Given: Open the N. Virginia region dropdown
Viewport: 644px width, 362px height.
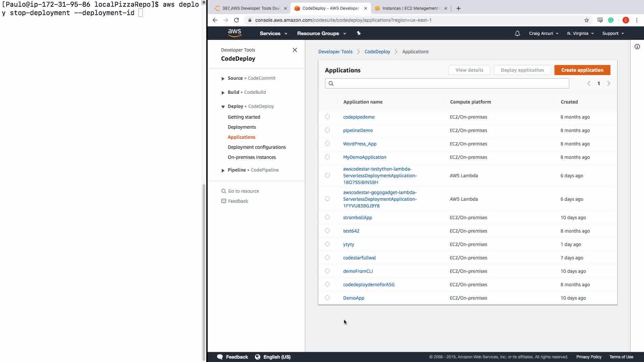Looking at the screenshot, I should (580, 34).
